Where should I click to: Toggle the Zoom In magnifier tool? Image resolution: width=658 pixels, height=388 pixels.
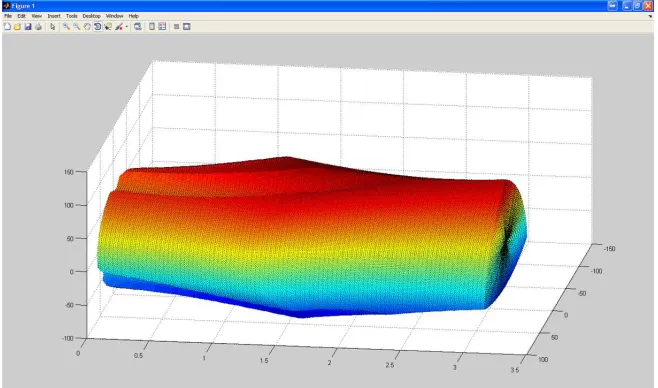pos(66,27)
